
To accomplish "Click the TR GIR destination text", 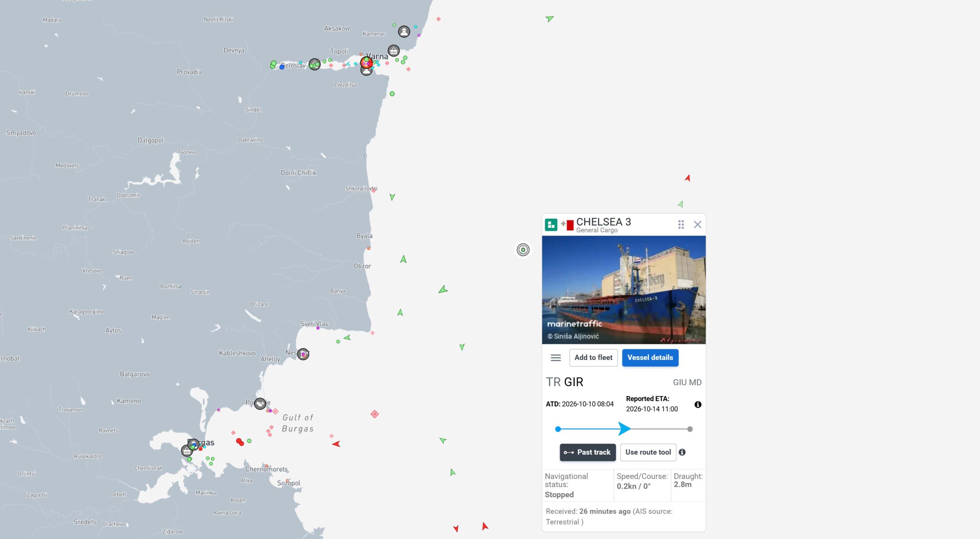I will click(x=564, y=382).
